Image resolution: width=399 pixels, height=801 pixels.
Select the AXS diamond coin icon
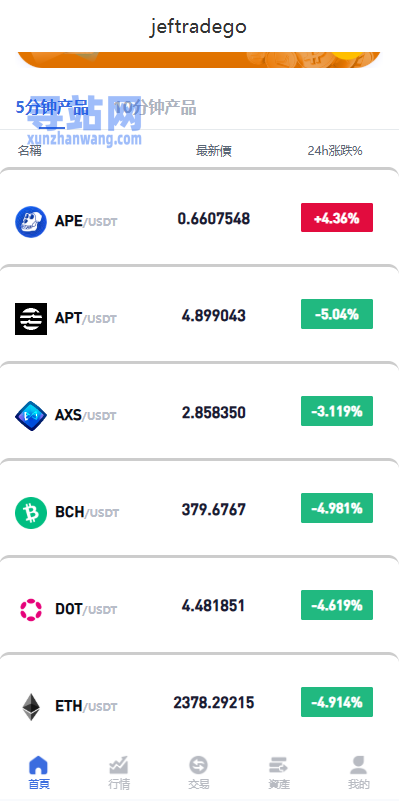pos(31,416)
